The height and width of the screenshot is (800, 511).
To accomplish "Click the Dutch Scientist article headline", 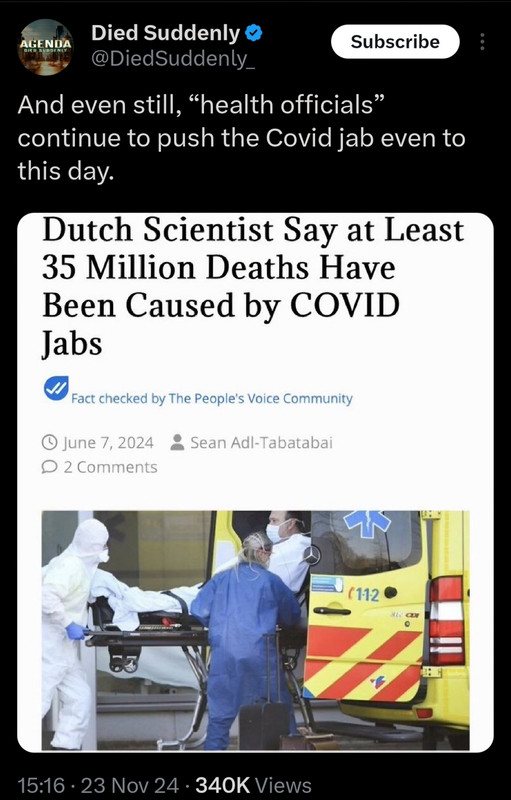I will pos(253,286).
